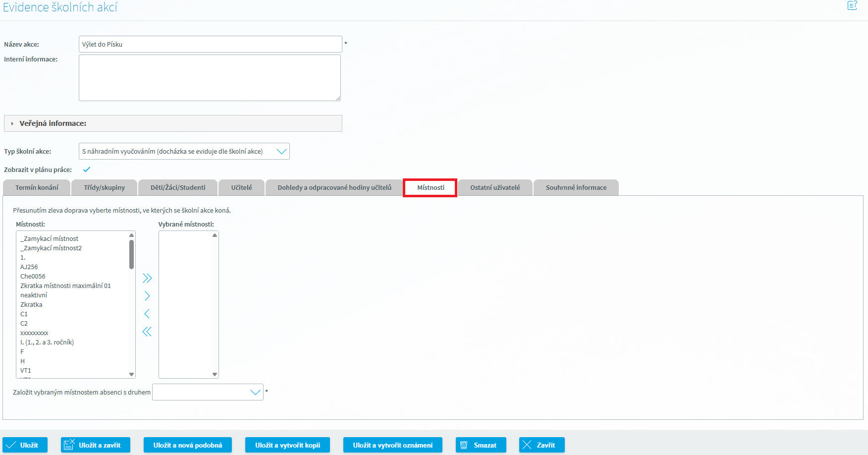Click single left arrow to remove room
Image resolution: width=868 pixels, height=455 pixels.
(147, 314)
